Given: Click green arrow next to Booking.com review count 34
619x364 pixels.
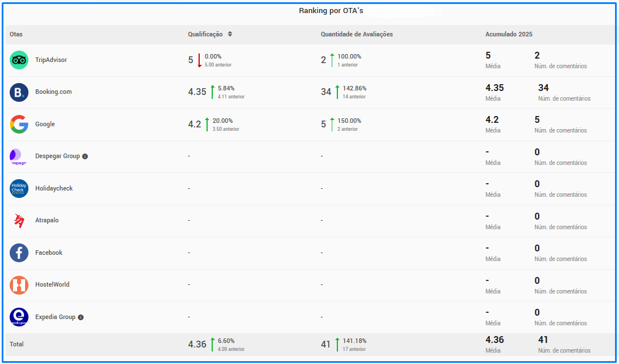Looking at the screenshot, I should click(x=337, y=92).
